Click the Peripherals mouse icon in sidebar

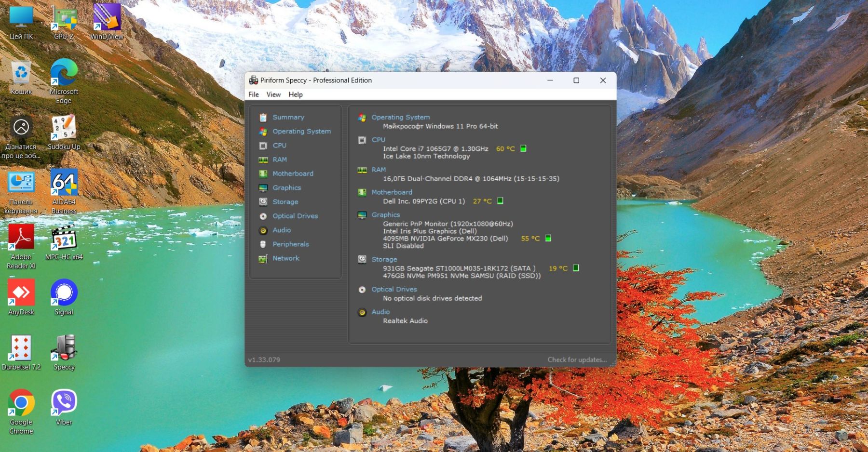[x=263, y=244]
